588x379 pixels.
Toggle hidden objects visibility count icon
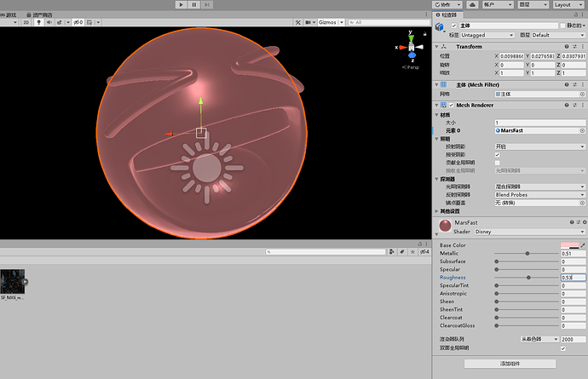[x=78, y=22]
